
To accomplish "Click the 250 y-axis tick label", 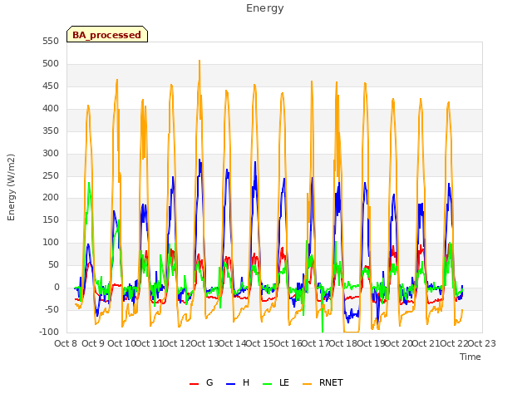I will 51,175.
